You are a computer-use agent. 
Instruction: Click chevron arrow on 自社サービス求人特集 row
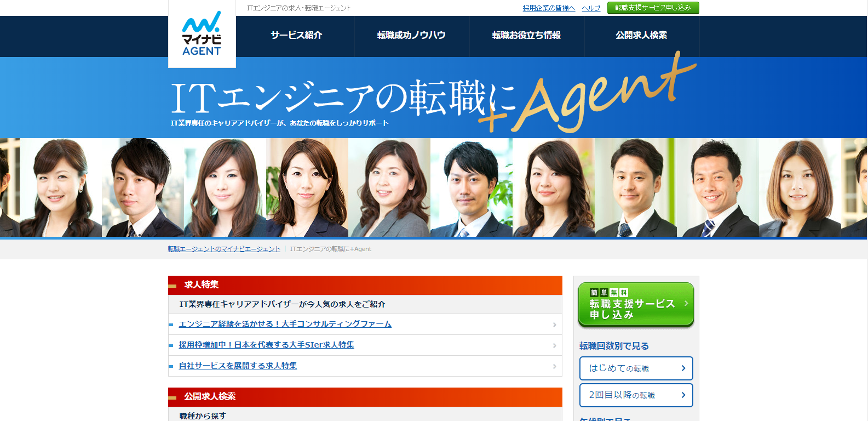[x=554, y=366]
